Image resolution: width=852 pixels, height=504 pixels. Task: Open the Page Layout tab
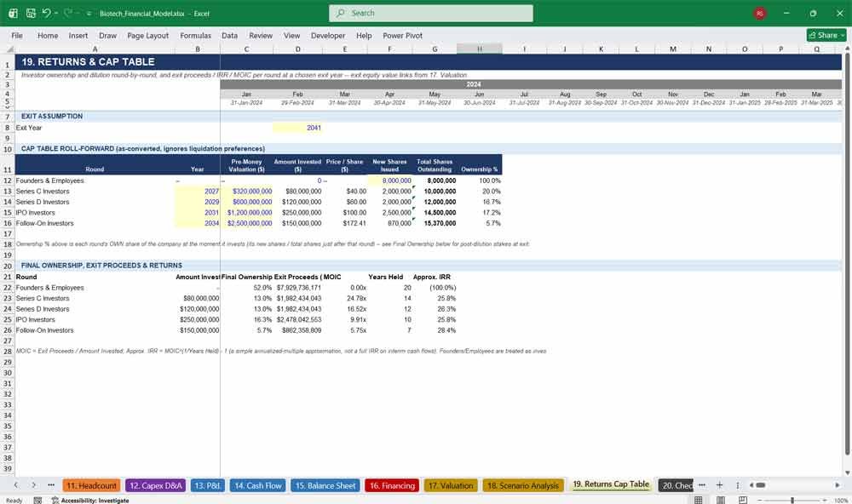[147, 35]
